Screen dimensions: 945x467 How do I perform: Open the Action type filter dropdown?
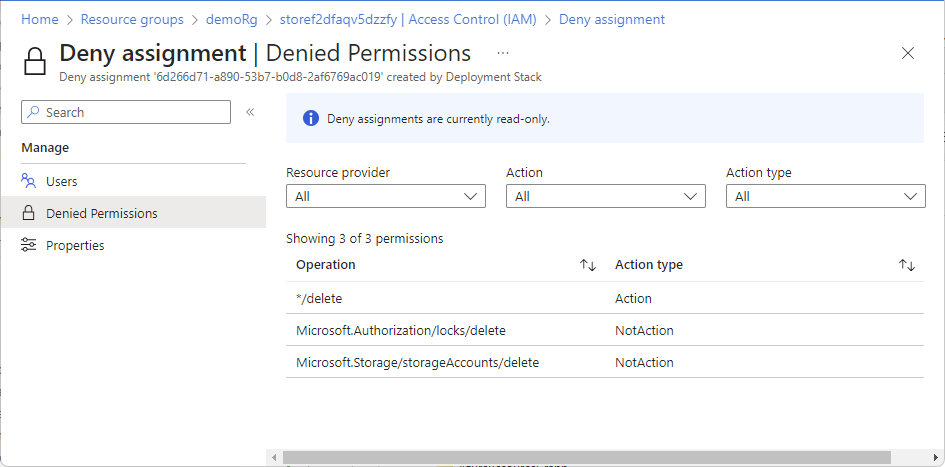click(825, 197)
